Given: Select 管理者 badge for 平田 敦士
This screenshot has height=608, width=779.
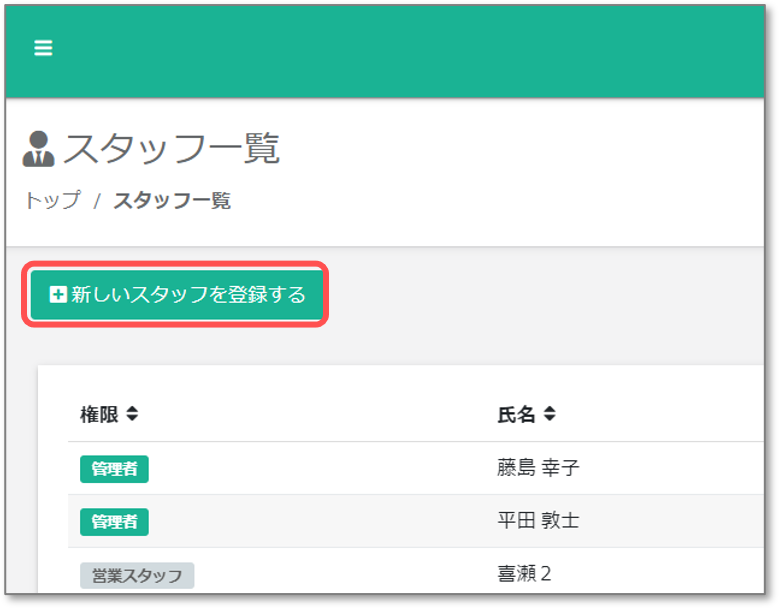Looking at the screenshot, I should [114, 522].
